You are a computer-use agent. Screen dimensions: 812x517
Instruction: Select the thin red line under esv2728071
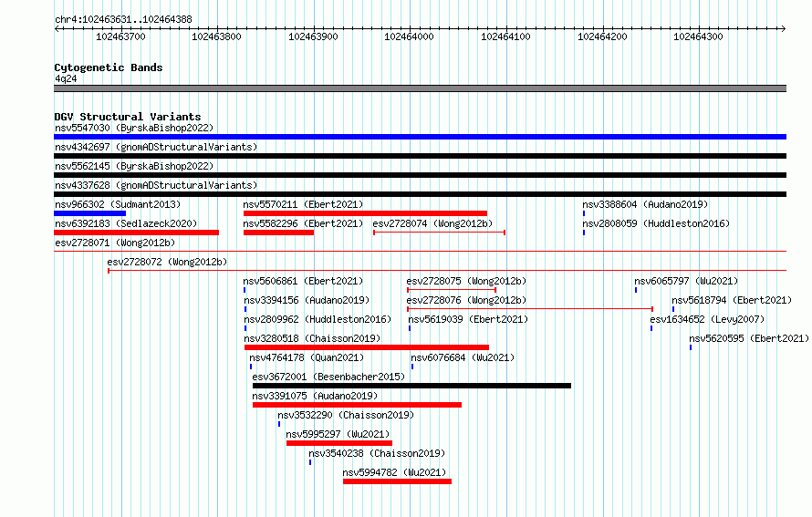(x=420, y=252)
